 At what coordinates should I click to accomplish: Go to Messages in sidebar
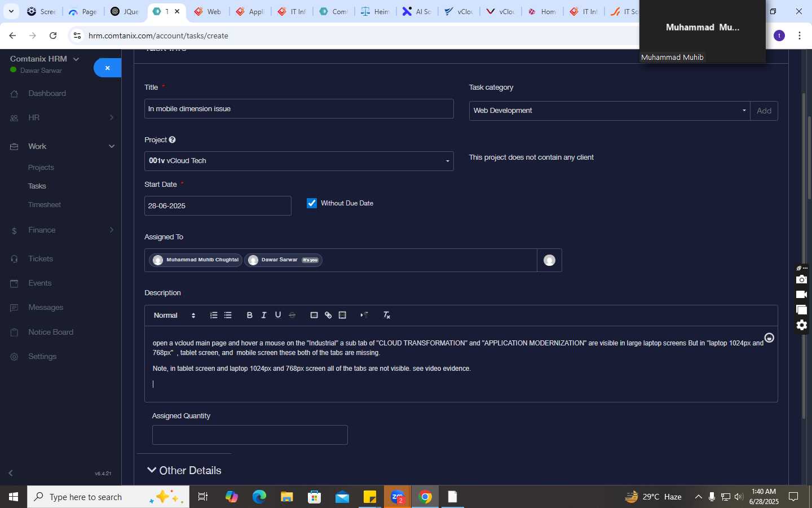46,308
